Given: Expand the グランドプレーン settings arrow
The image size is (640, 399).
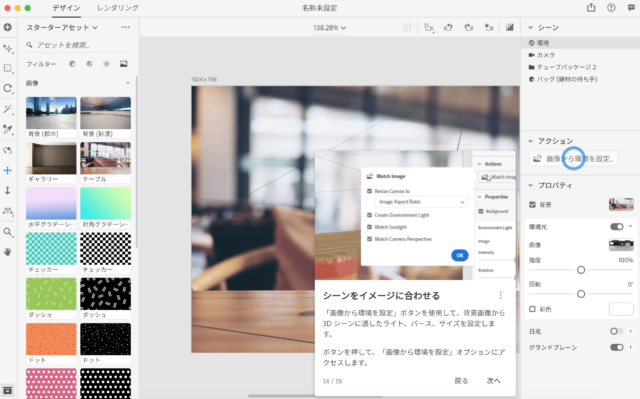Looking at the screenshot, I should tap(631, 347).
